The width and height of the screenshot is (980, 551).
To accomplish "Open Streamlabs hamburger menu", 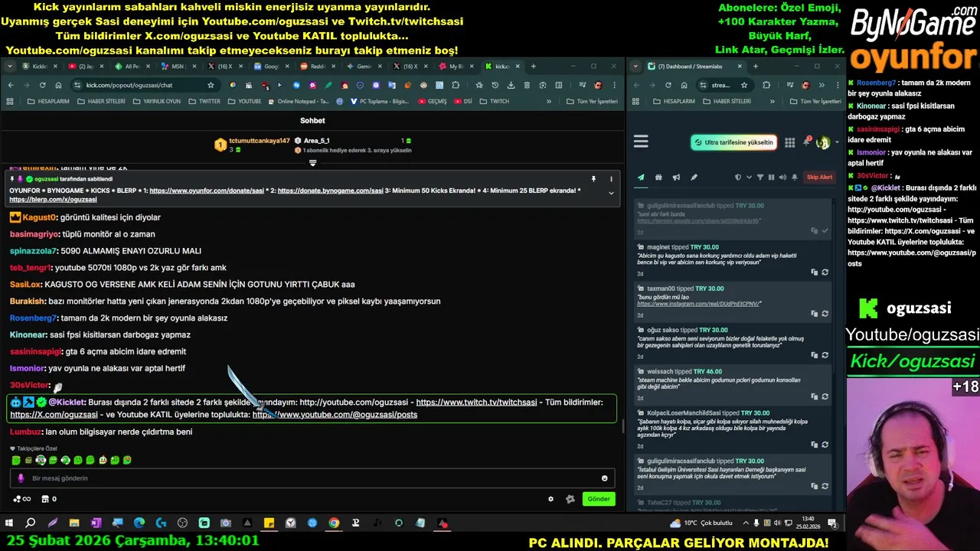I will click(x=641, y=142).
